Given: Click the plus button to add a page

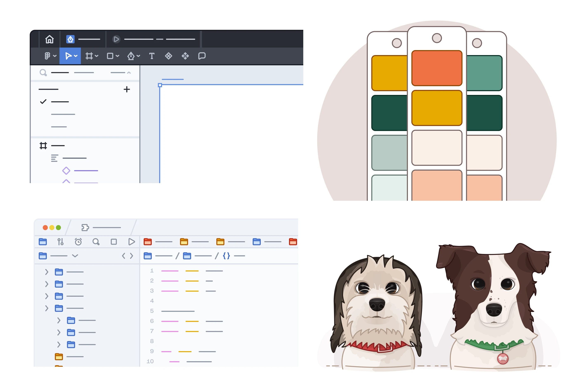Looking at the screenshot, I should click(127, 89).
